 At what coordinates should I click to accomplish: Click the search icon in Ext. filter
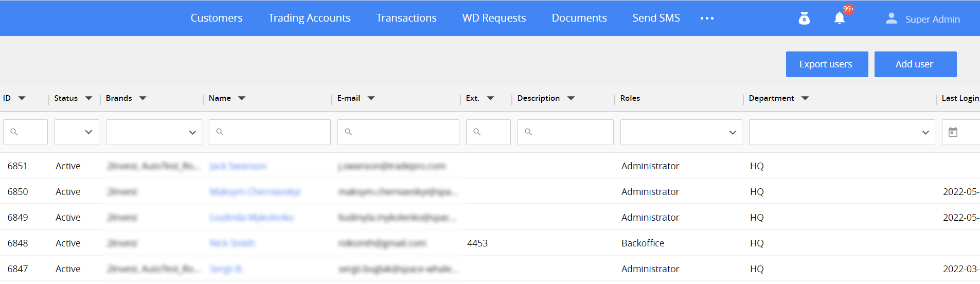(x=477, y=132)
